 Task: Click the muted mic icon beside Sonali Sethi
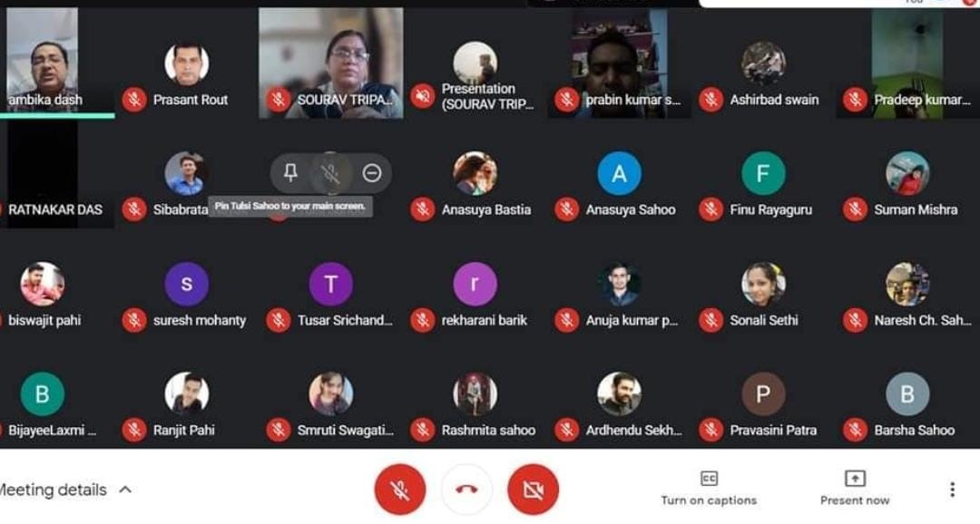[x=711, y=320]
